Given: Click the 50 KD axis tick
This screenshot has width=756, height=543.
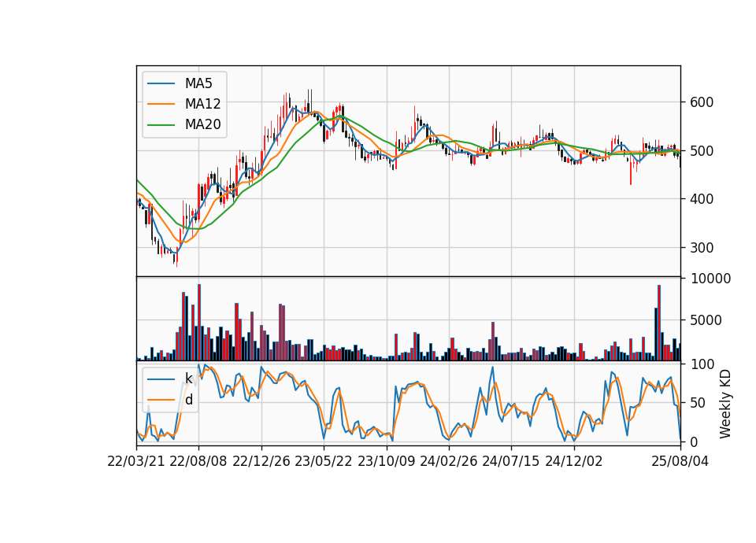Looking at the screenshot, I should (698, 403).
